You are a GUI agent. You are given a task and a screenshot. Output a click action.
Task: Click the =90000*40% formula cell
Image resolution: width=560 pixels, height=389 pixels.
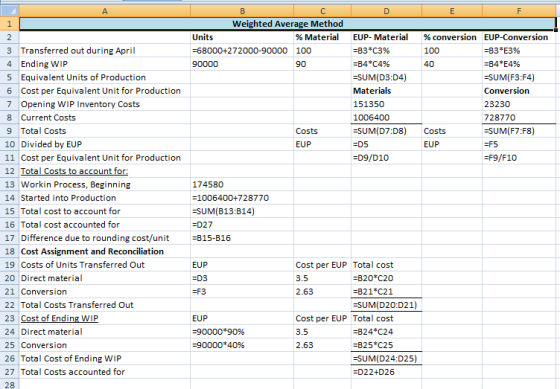(242, 345)
